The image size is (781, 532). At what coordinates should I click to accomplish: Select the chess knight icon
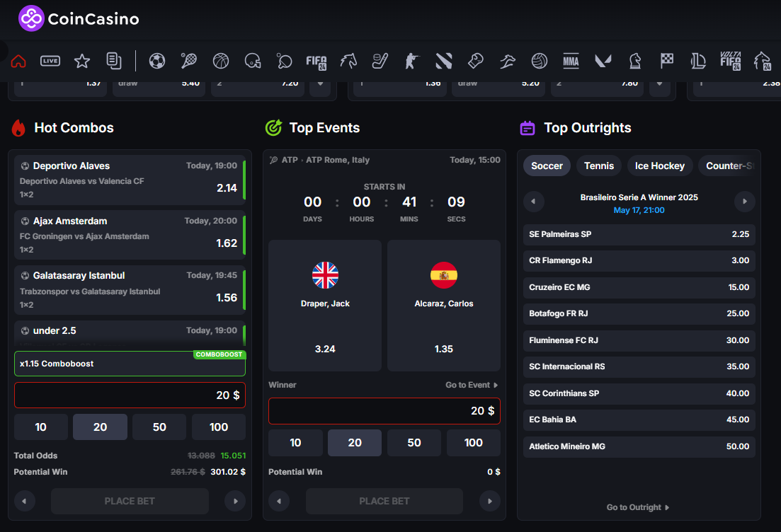pos(635,62)
